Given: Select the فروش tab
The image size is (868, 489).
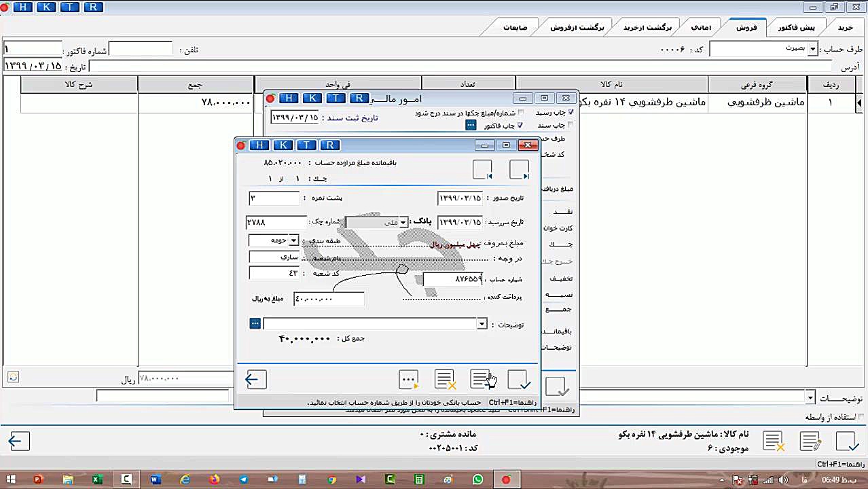Looking at the screenshot, I should pyautogui.click(x=746, y=27).
